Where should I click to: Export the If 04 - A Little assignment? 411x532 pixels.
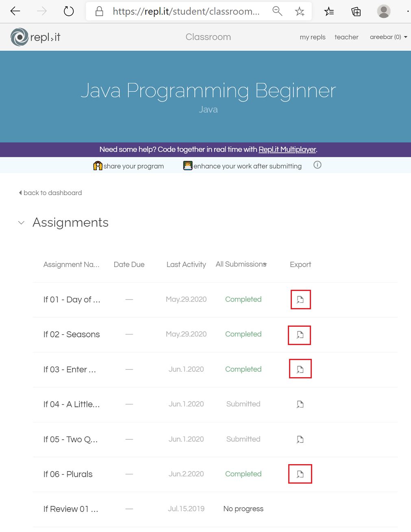(300, 404)
